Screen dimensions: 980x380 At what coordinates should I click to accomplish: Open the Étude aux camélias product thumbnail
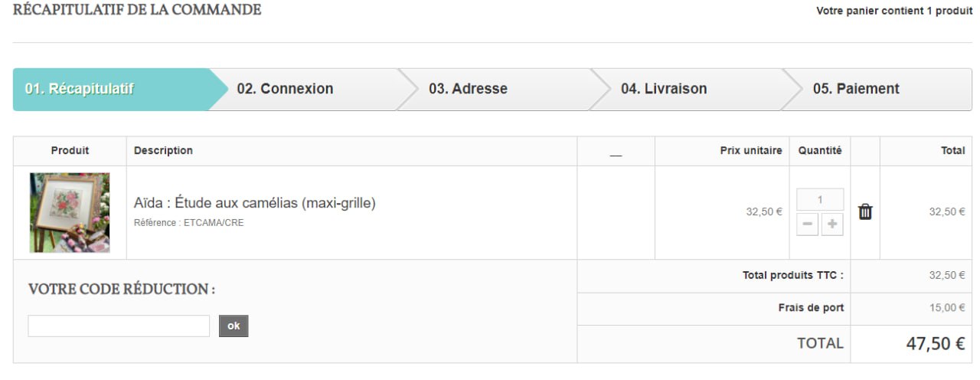pyautogui.click(x=70, y=212)
